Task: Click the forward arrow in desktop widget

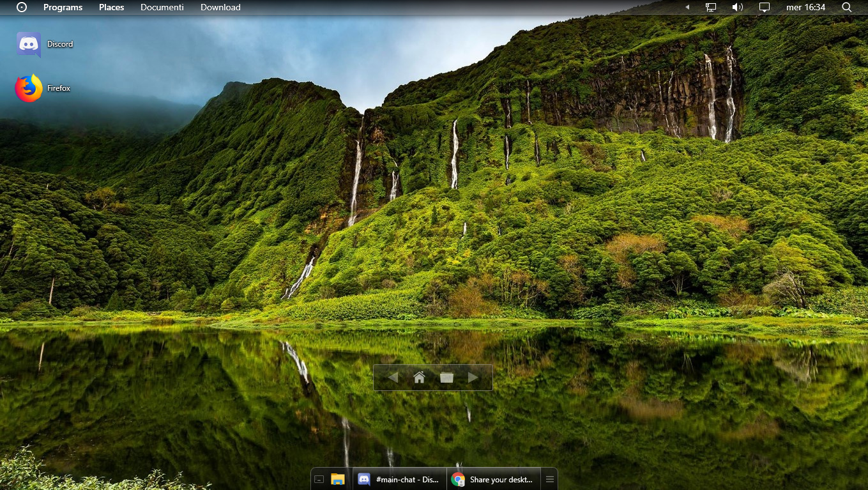Action: [x=473, y=378]
